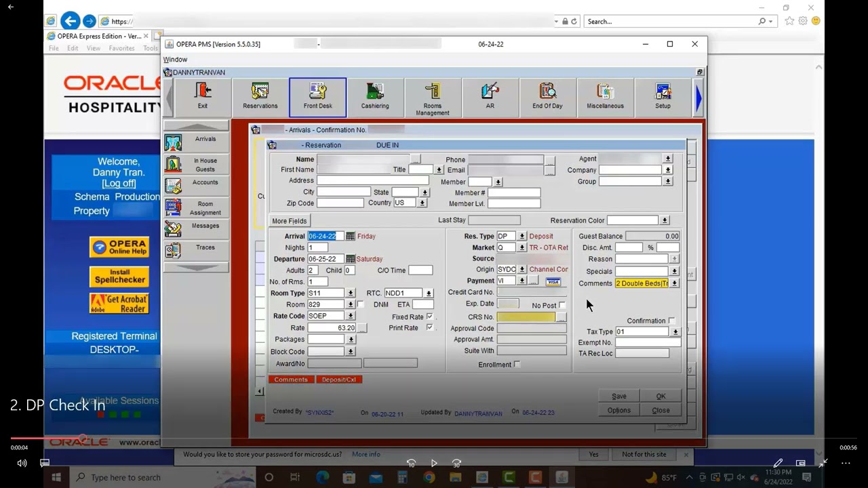This screenshot has width=868, height=488.
Task: Open the View menu in the browser
Action: [x=94, y=48]
